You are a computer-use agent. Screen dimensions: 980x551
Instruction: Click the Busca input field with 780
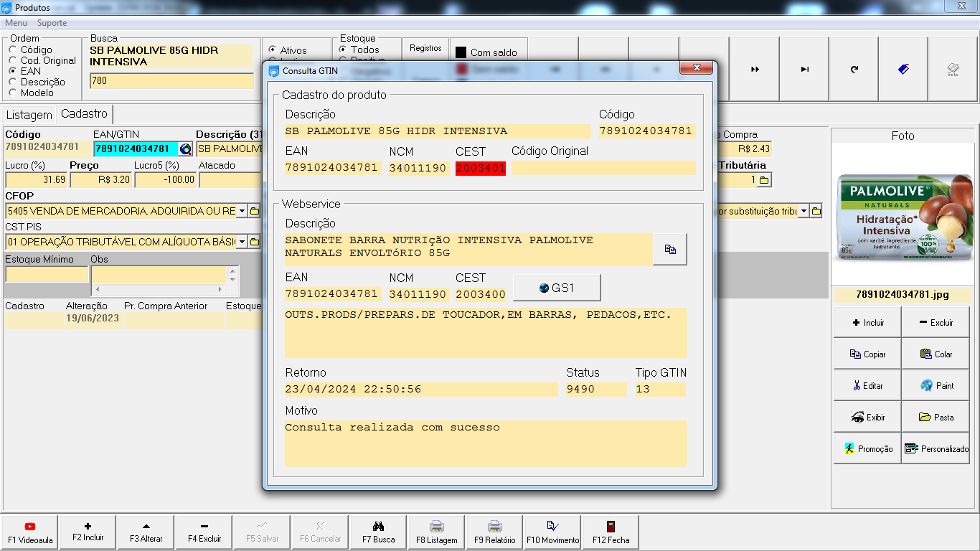click(171, 80)
